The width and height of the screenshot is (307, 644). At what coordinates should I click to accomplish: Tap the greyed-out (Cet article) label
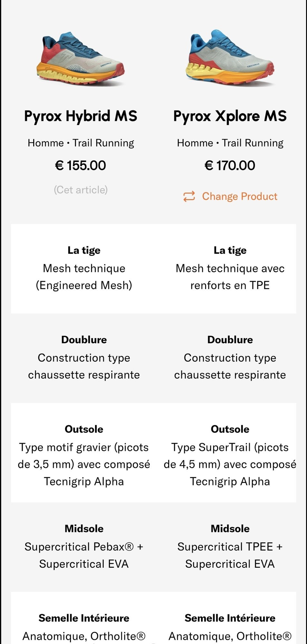click(x=81, y=190)
